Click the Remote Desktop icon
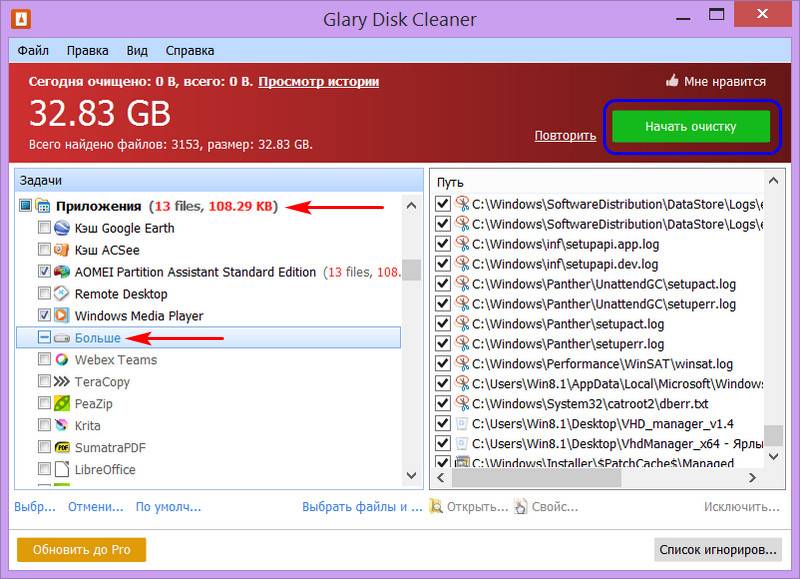Viewport: 800px width, 579px height. click(x=61, y=294)
